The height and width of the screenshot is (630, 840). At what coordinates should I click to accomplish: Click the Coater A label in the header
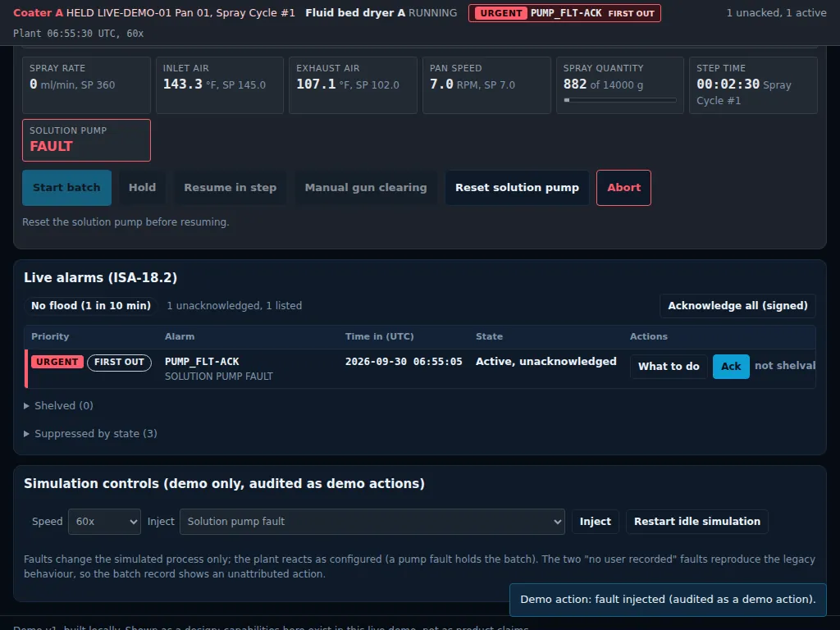(38, 13)
